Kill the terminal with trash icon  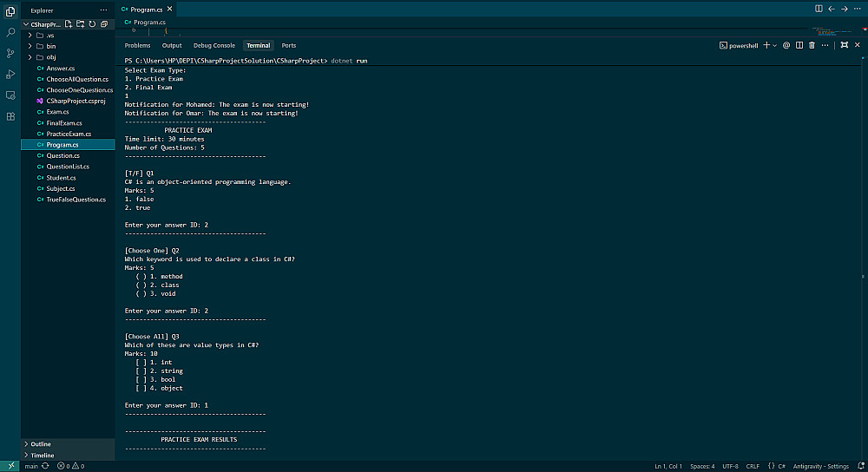coord(812,45)
